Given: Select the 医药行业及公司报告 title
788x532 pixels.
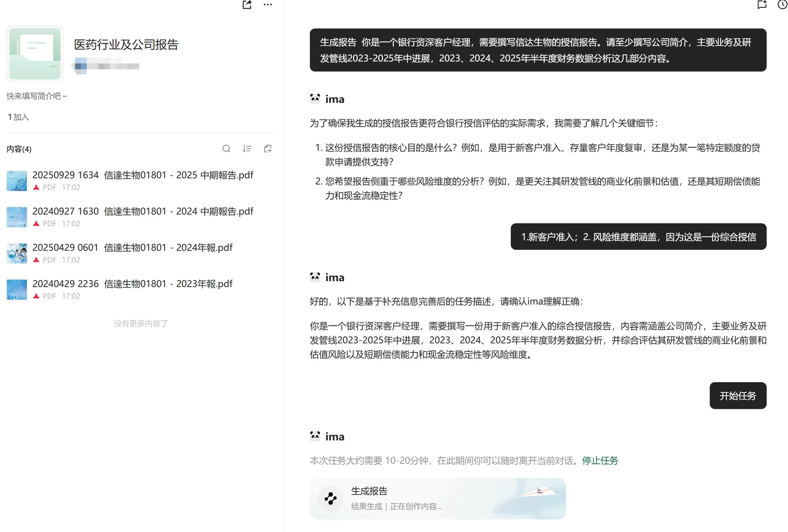Looking at the screenshot, I should [x=126, y=44].
